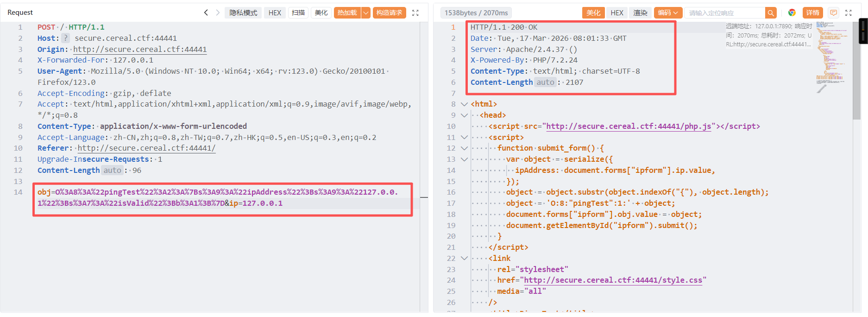Screen dimensions: 868x317
Task: Click the response Content-Type text/html line
Action: tap(555, 71)
